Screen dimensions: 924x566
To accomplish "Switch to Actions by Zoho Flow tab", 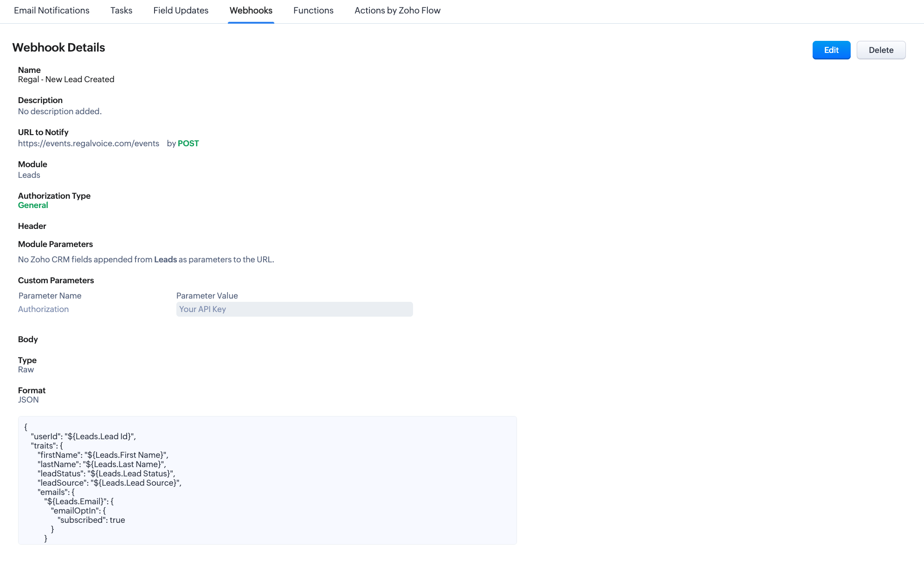I will (x=398, y=10).
